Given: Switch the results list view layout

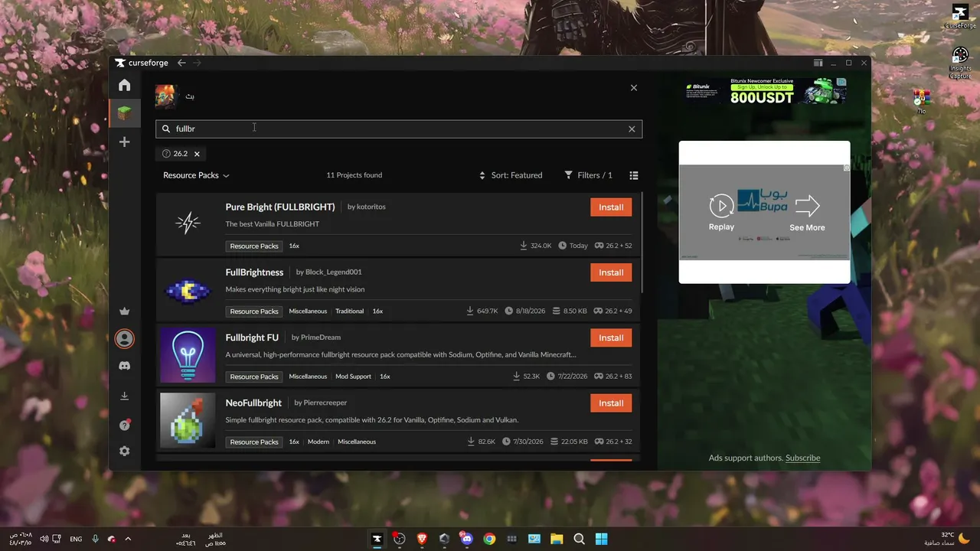Looking at the screenshot, I should point(634,175).
